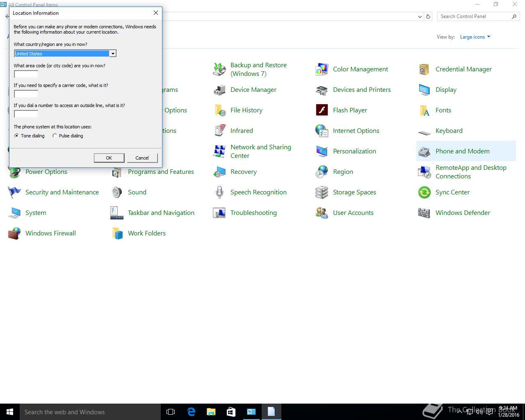Open the Storage Spaces icon
Image resolution: width=525 pixels, height=420 pixels.
[322, 192]
